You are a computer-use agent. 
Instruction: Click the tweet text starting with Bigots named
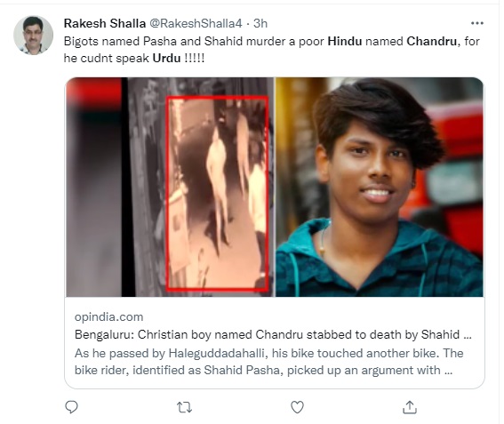pyautogui.click(x=272, y=50)
